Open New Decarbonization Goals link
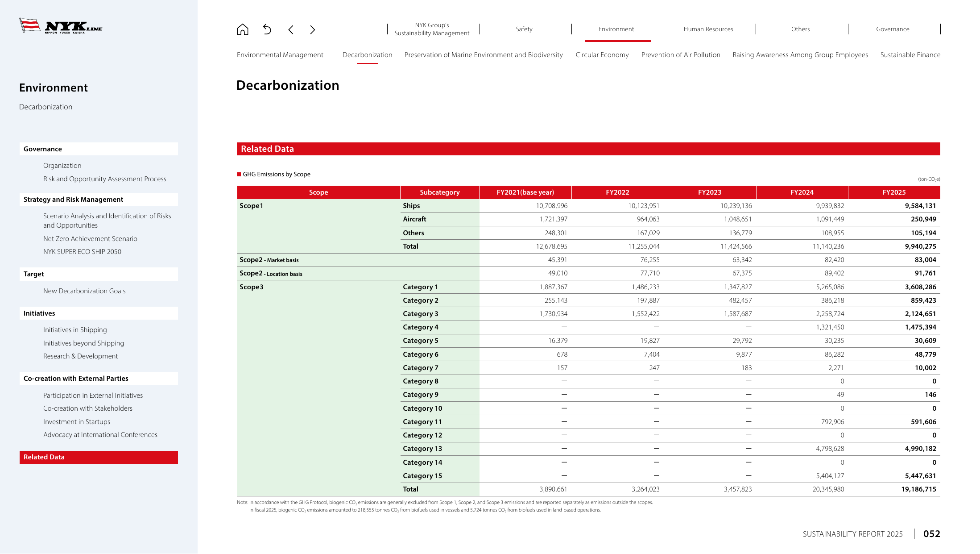The height and width of the screenshot is (554, 980). tap(84, 291)
